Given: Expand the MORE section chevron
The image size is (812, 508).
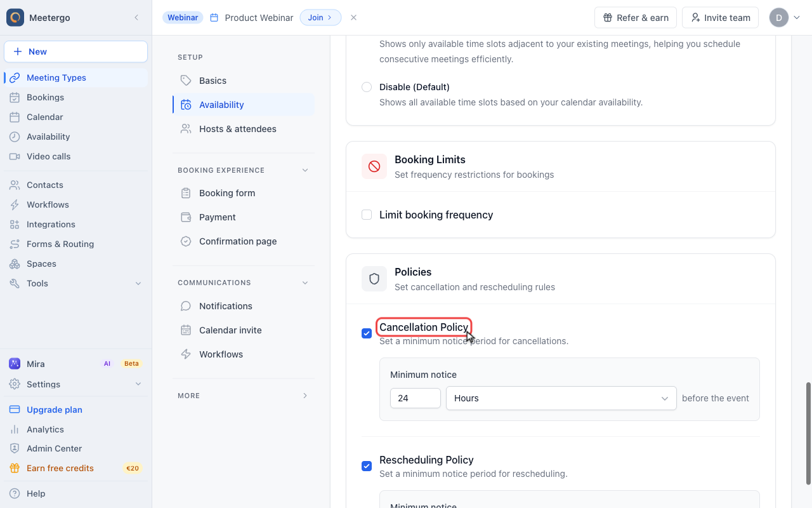Looking at the screenshot, I should click(305, 396).
